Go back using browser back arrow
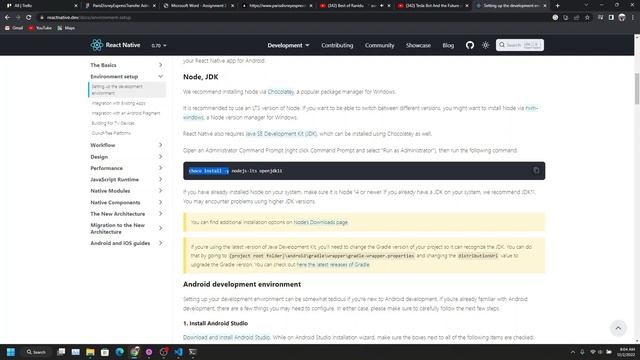640x360 pixels. pyautogui.click(x=7, y=18)
